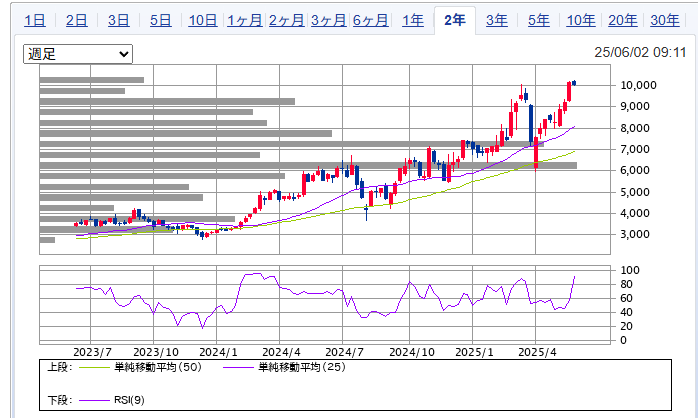Viewport: 698px width, 418px height.
Task: Click the RSI 100 axis label
Action: pos(630,270)
